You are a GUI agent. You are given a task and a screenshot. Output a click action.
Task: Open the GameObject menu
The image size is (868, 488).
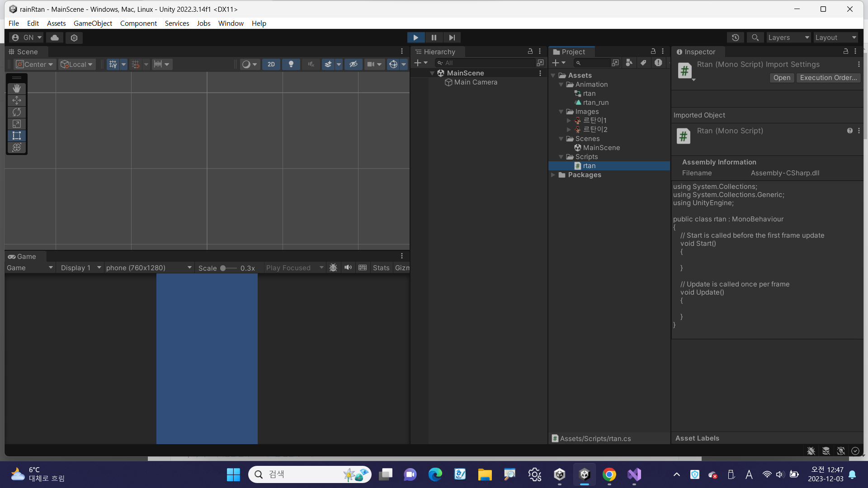click(93, 23)
